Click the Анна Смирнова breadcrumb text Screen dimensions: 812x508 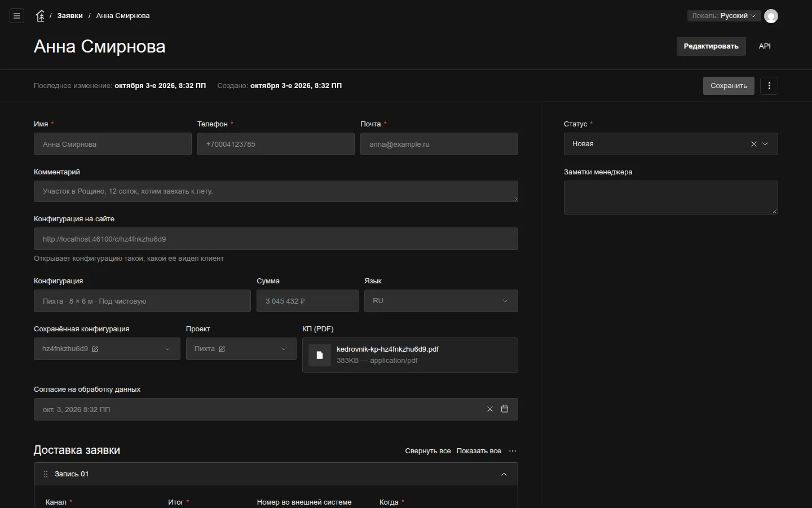click(123, 16)
